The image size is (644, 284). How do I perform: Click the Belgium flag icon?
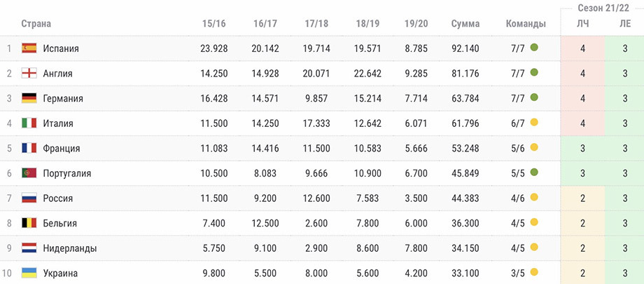(29, 223)
